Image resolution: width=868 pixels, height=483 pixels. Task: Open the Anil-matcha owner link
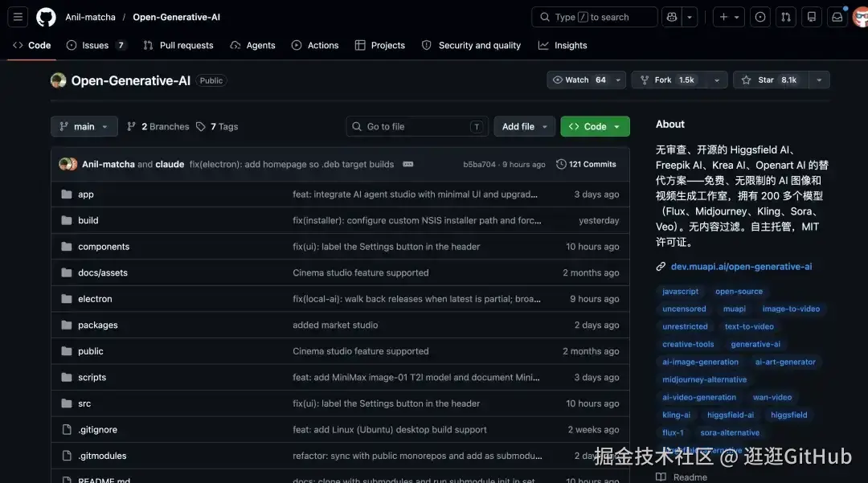(90, 17)
